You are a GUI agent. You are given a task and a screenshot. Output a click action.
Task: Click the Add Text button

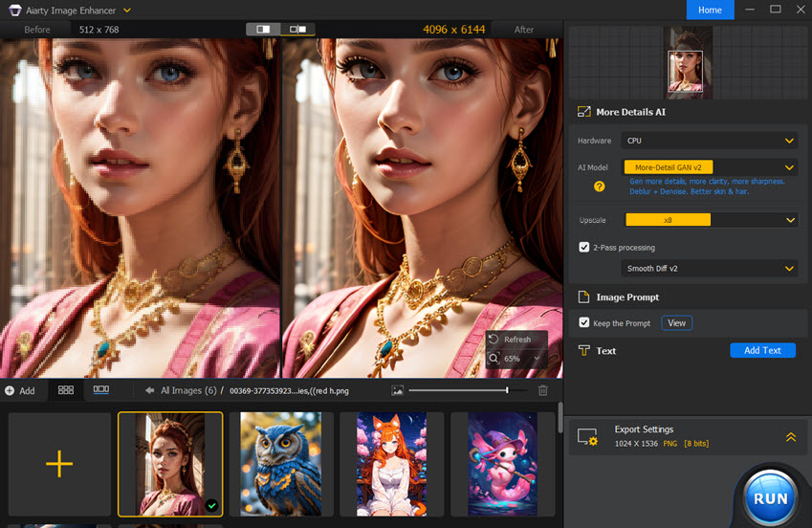tap(762, 350)
